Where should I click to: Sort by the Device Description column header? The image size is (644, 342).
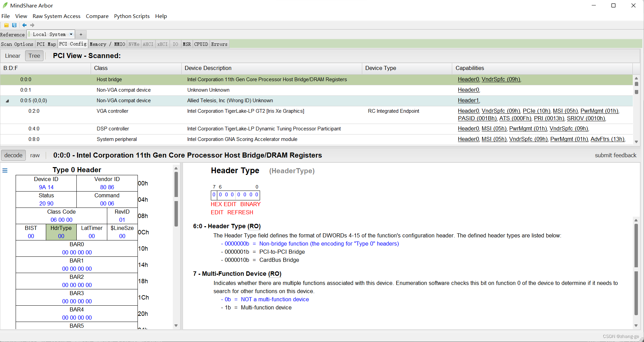(x=272, y=68)
